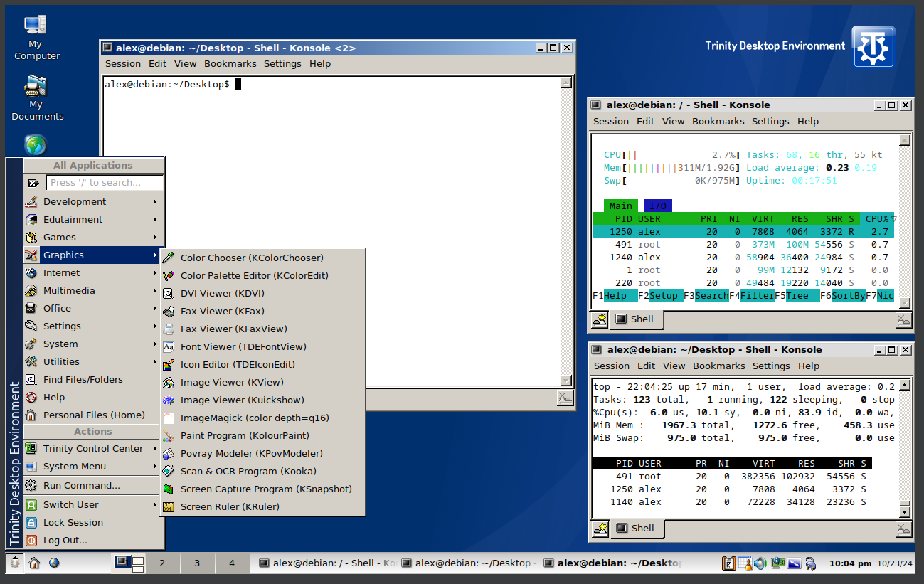Open Bookmarks menu in Konsole <2>
The width and height of the screenshot is (924, 584).
click(230, 63)
